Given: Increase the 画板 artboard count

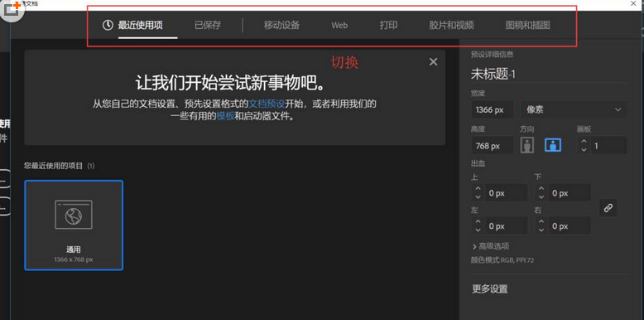Looking at the screenshot, I should point(584,142).
